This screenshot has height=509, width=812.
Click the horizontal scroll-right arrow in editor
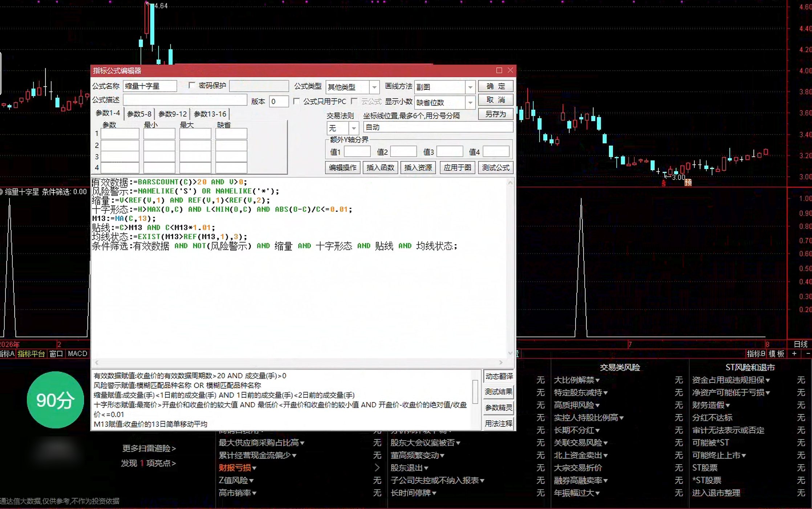click(x=501, y=362)
